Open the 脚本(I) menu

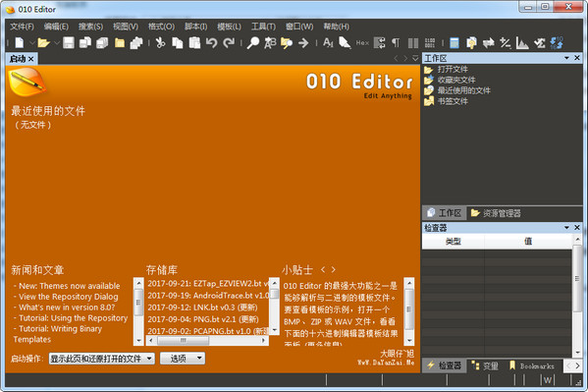195,27
